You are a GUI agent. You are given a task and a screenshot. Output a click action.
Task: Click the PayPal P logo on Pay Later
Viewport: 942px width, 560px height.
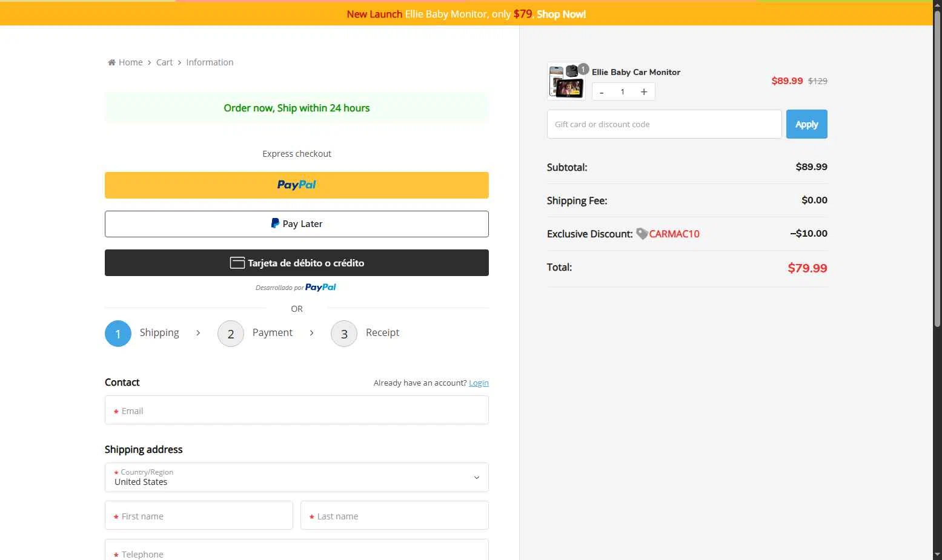point(275,223)
